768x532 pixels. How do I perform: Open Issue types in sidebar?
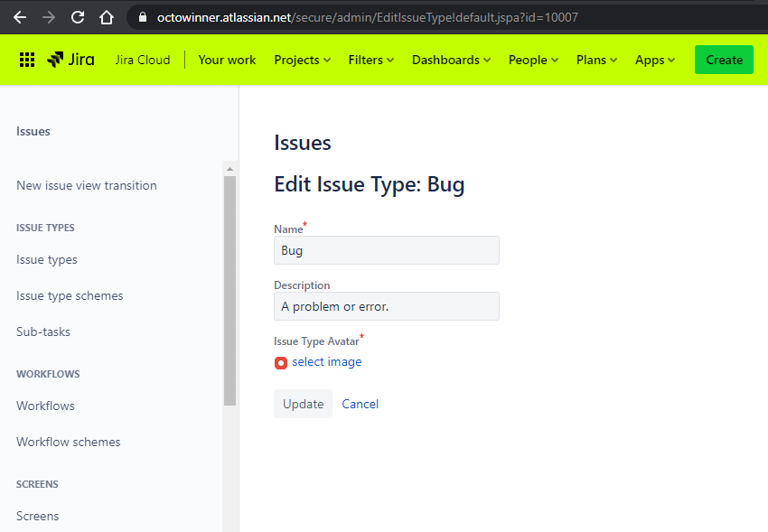point(46,260)
